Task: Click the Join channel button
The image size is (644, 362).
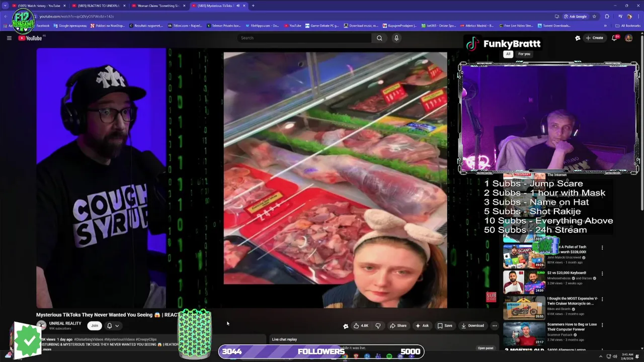Action: pyautogui.click(x=94, y=325)
